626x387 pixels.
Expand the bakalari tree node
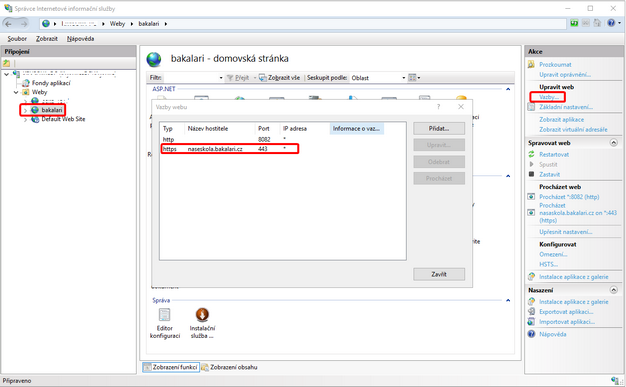26,110
